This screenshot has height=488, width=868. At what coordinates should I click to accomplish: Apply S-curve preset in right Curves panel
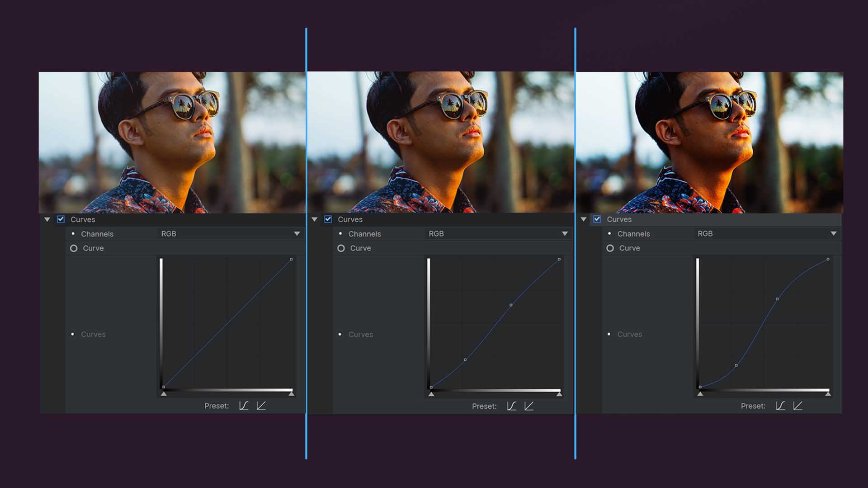click(780, 406)
